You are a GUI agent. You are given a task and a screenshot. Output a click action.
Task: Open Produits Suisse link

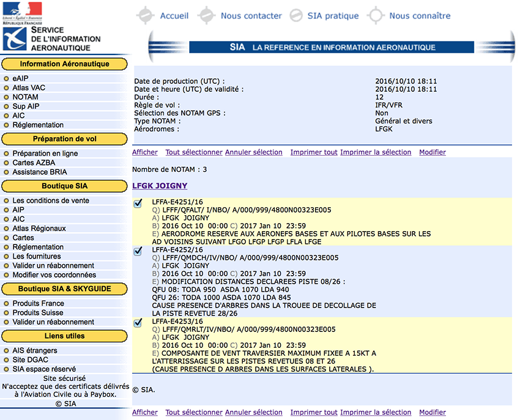coord(38,312)
